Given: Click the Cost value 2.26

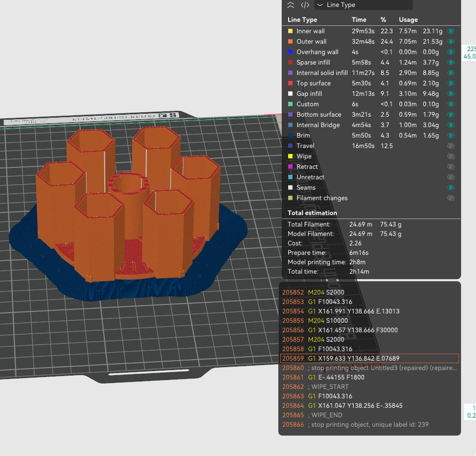Looking at the screenshot, I should 355,243.
